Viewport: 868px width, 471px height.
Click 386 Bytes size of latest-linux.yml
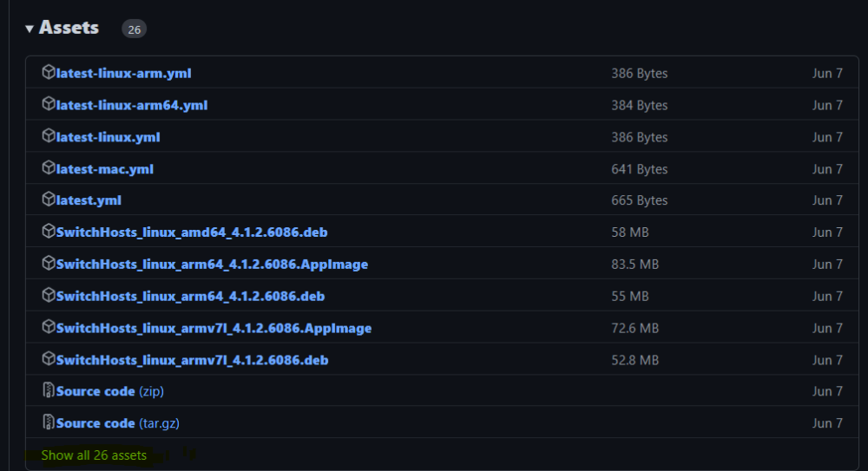tap(640, 137)
